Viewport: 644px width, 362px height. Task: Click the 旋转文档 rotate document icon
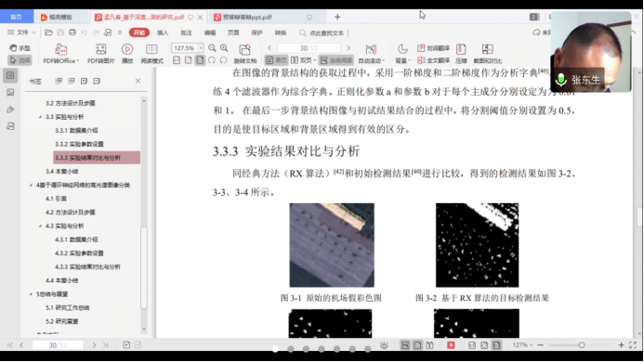click(x=244, y=50)
